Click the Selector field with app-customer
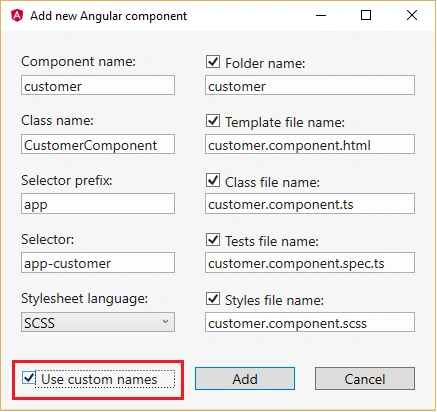 click(98, 263)
